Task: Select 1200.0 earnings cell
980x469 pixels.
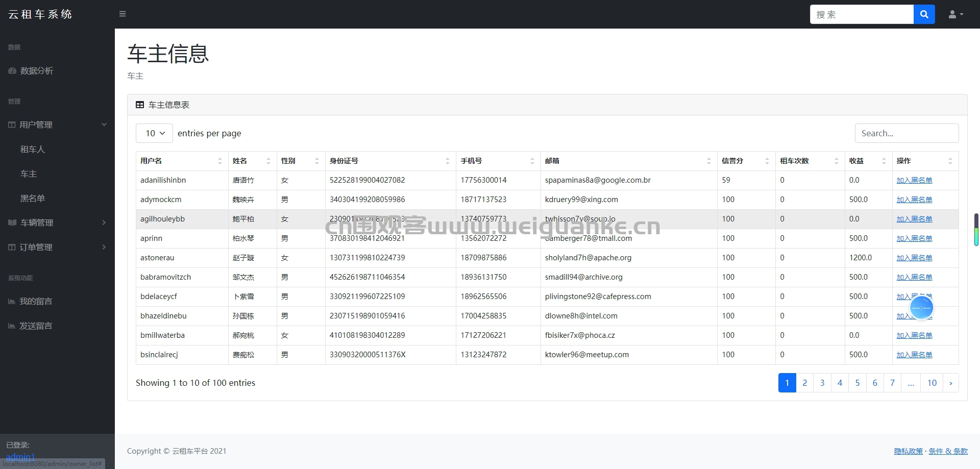Action: 868,258
